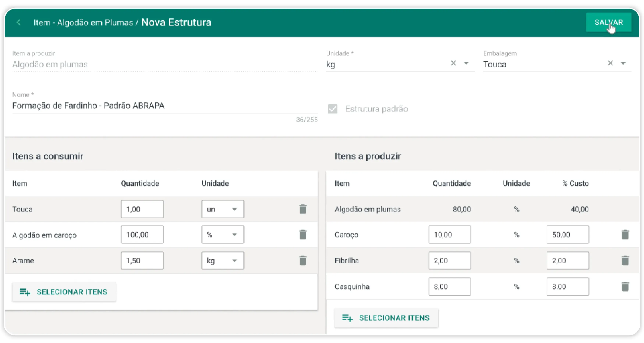
Task: Click the 40,00 % Custo value
Action: pyautogui.click(x=579, y=209)
